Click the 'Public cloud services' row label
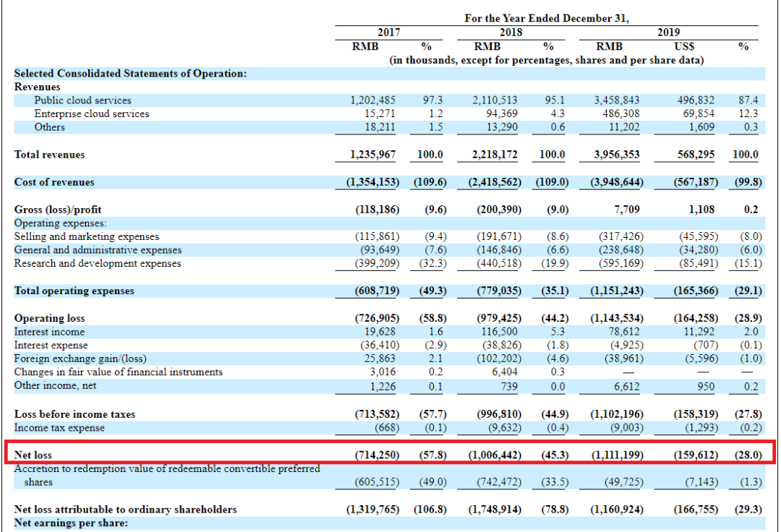The width and height of the screenshot is (781, 532). point(82,100)
